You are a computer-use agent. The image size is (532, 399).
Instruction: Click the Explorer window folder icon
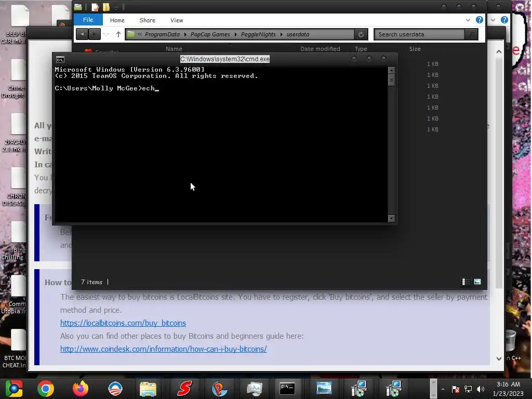pos(78,7)
